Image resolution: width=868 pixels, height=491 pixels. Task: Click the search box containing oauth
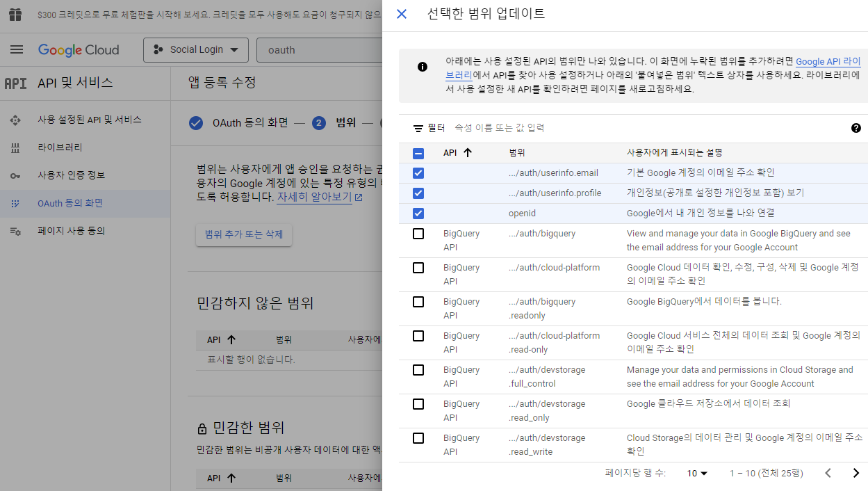coord(320,49)
